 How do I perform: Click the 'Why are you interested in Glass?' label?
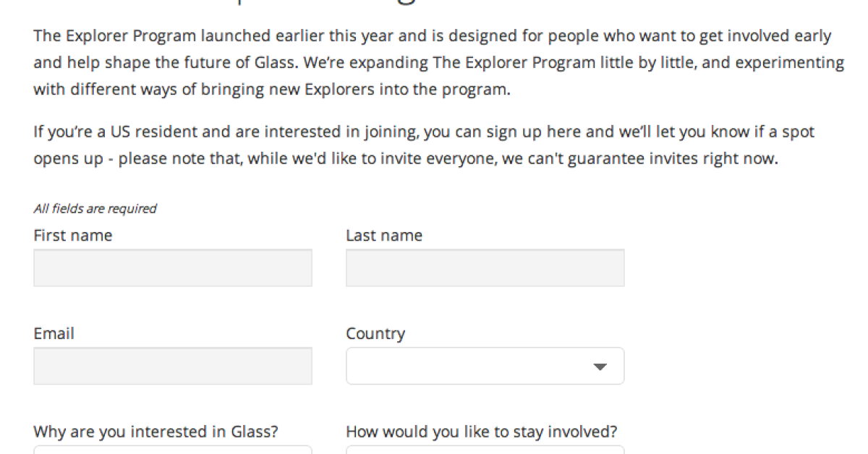[156, 432]
